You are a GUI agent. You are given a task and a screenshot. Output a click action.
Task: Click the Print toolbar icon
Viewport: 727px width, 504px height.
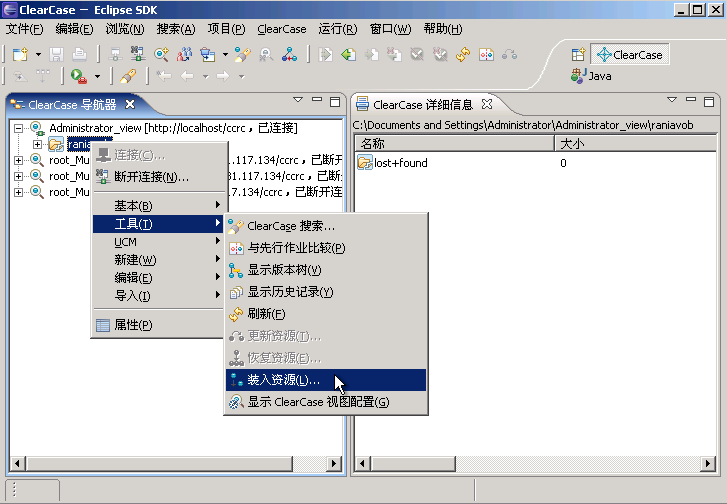coord(80,55)
